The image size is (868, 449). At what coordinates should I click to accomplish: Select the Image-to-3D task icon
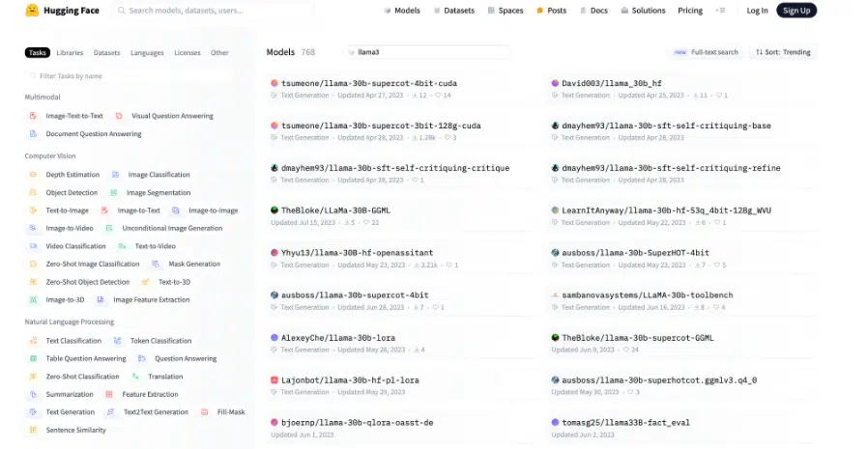[x=33, y=299]
